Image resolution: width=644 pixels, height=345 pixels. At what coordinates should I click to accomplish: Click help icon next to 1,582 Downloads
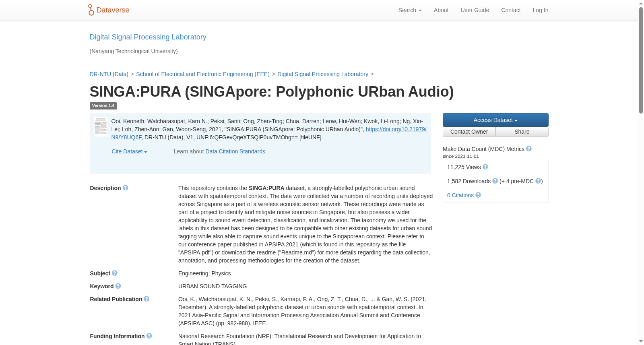click(495, 181)
